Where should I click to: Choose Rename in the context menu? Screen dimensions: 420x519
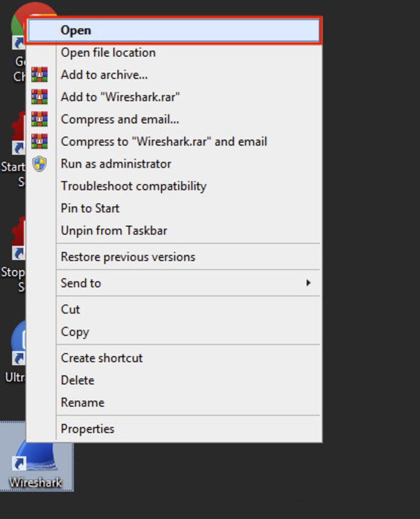tap(82, 403)
